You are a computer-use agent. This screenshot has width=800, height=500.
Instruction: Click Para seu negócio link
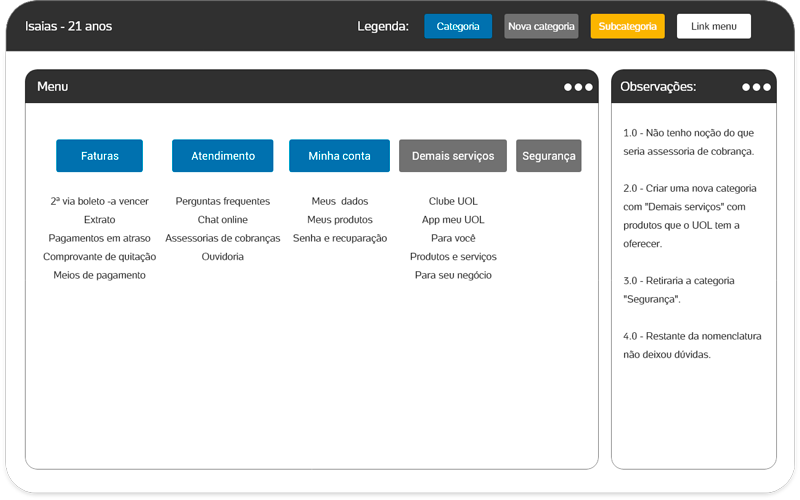click(x=453, y=274)
